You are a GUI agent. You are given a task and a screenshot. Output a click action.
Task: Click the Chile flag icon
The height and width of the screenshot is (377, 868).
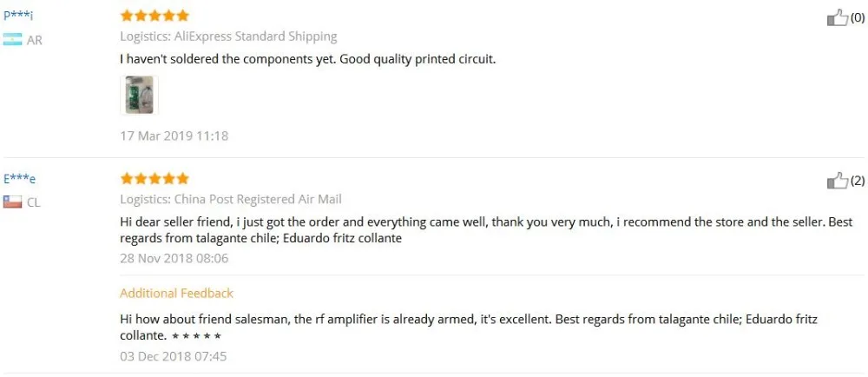(x=12, y=202)
